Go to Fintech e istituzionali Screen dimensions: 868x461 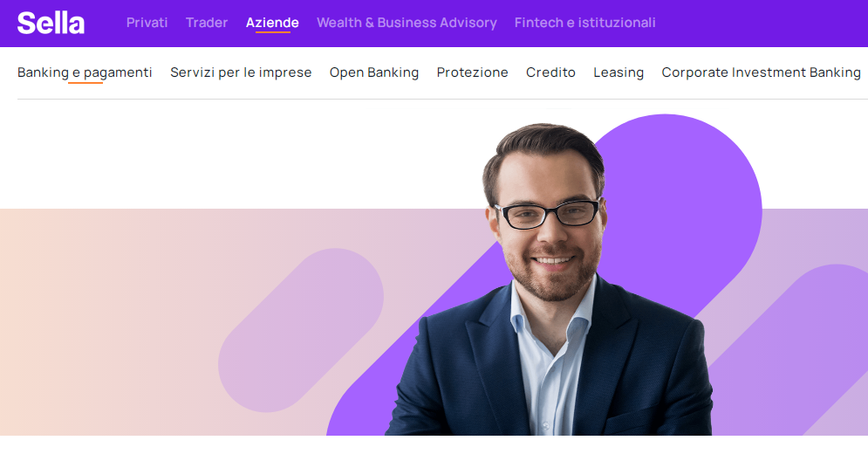click(585, 23)
